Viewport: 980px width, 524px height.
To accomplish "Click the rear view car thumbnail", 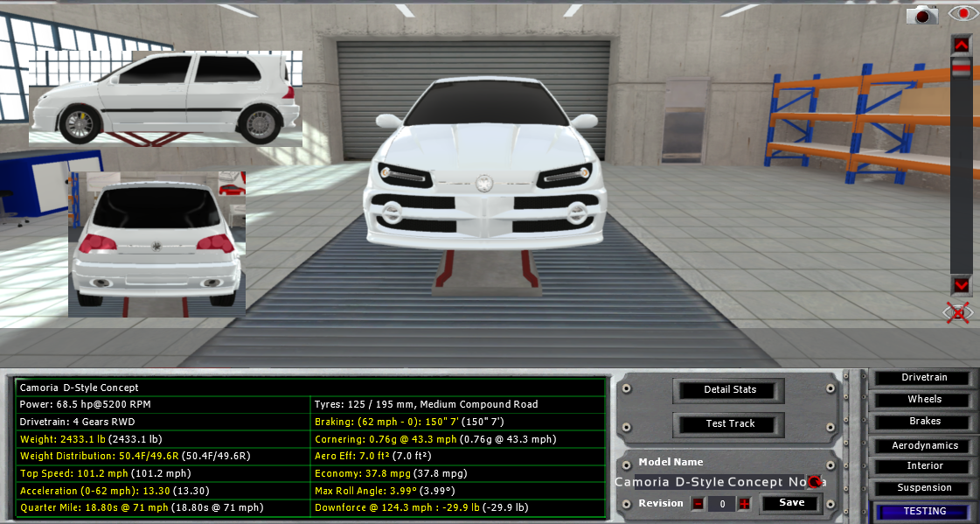I will (156, 244).
